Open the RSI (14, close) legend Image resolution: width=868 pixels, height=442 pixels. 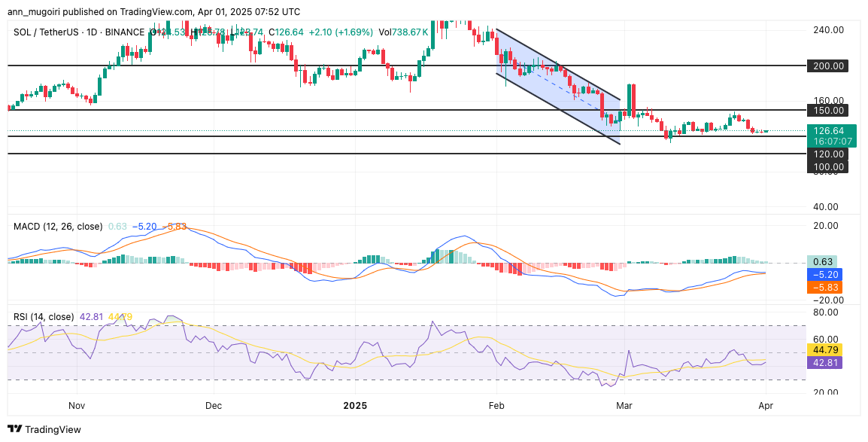44,316
